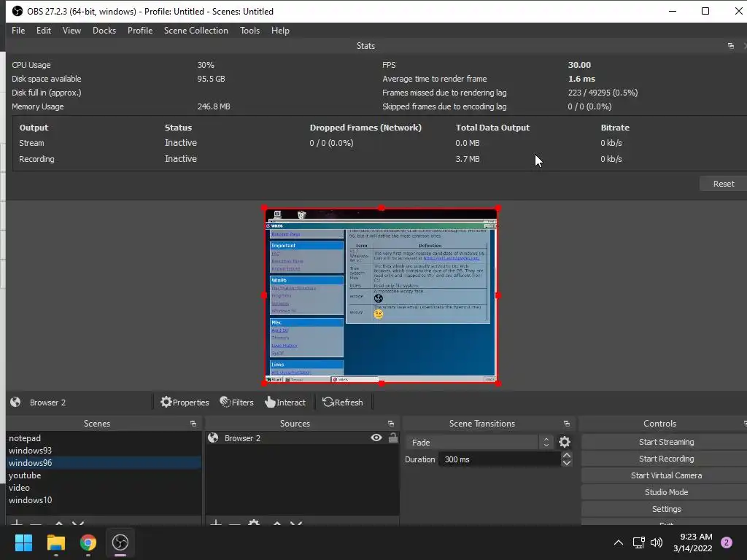
Task: Select the windows10 scene
Action: (104, 500)
